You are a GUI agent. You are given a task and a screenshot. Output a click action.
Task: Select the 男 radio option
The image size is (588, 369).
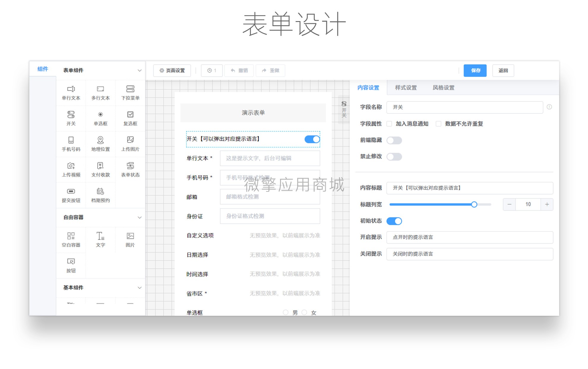[286, 312]
